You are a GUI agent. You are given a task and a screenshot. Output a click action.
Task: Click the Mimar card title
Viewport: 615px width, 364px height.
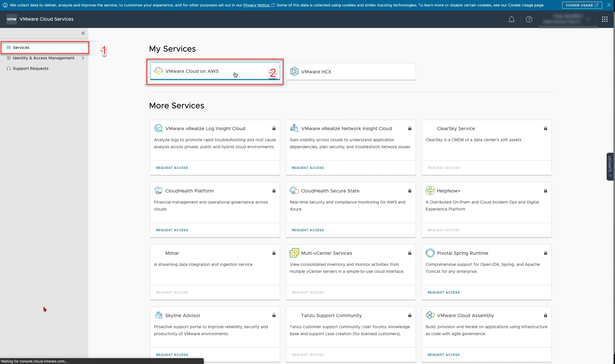click(x=172, y=253)
